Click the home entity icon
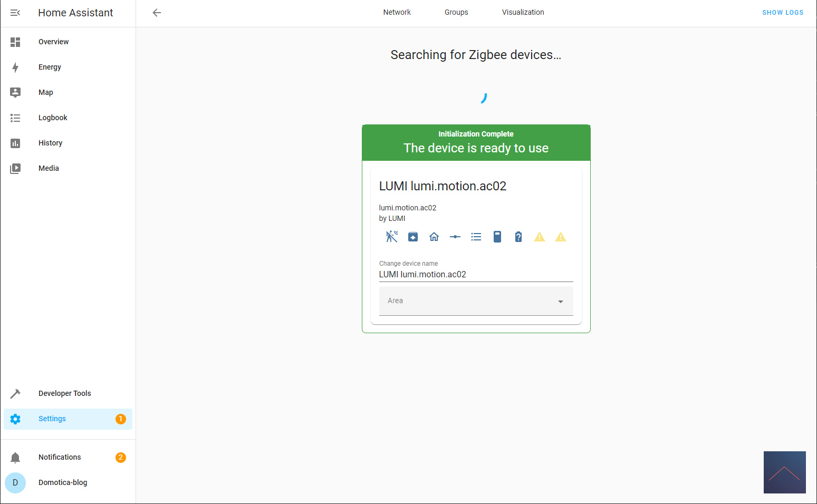 pyautogui.click(x=434, y=237)
